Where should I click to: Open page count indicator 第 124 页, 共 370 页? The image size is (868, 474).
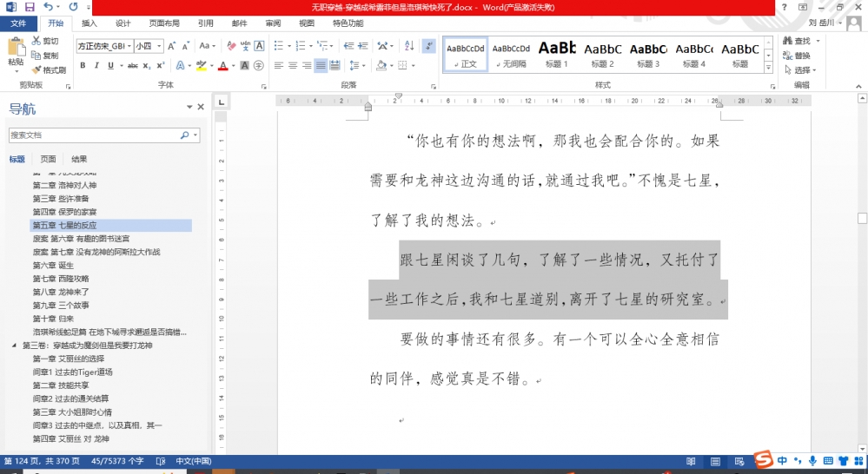(x=42, y=461)
